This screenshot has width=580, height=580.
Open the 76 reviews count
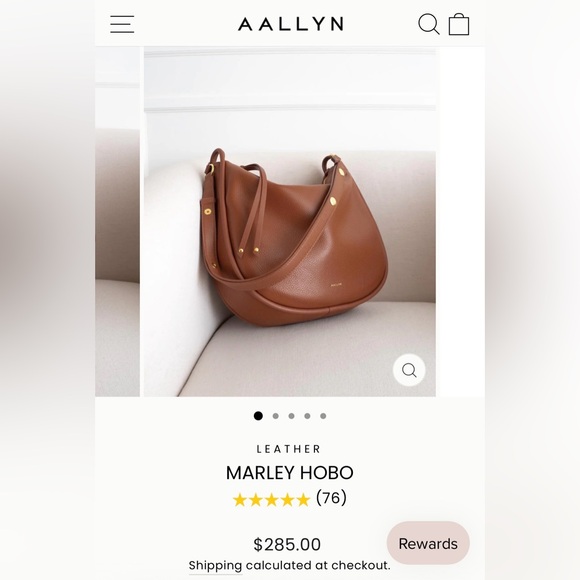tap(331, 498)
